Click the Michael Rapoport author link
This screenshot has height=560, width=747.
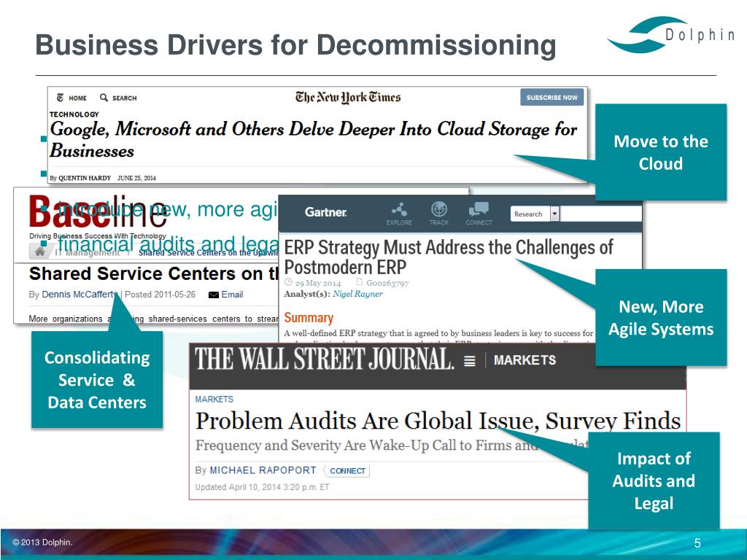(x=263, y=470)
